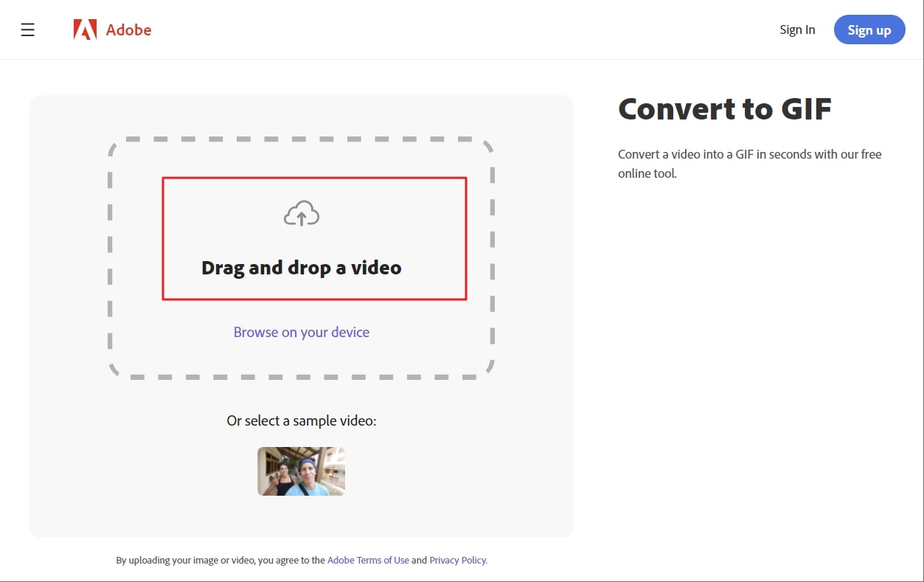This screenshot has width=924, height=582.
Task: Click the 'Or select a sample video:' label
Action: [x=301, y=421]
